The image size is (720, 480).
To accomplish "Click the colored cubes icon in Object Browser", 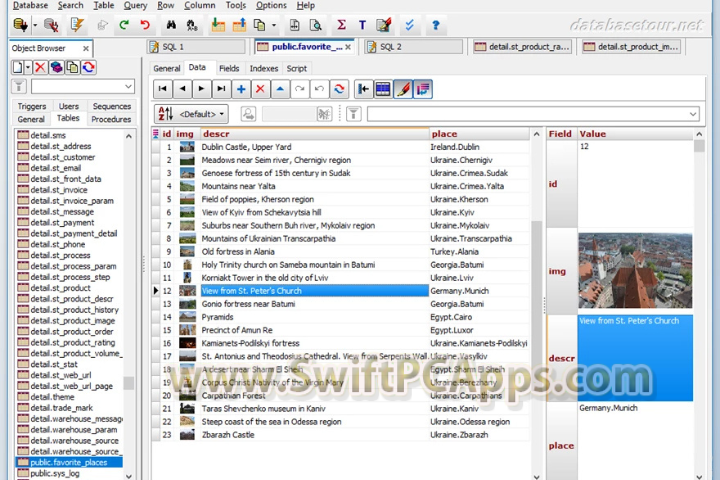I will pos(56,68).
